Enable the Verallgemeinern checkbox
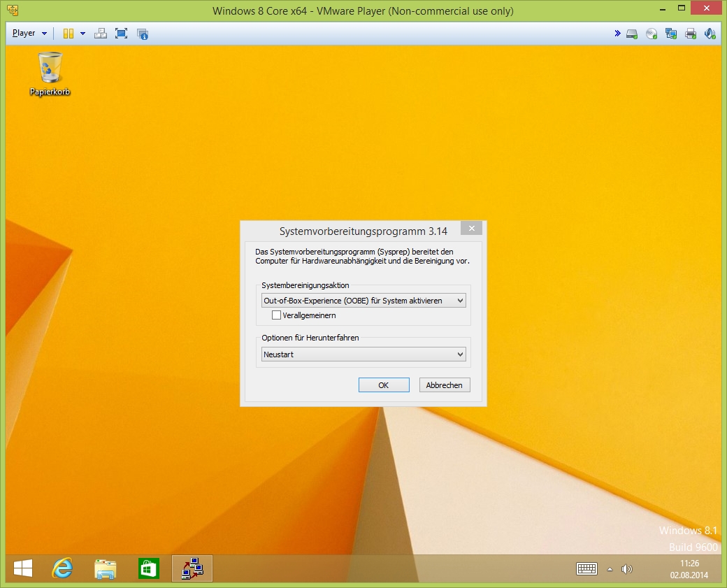This screenshot has height=588, width=727. (x=276, y=315)
